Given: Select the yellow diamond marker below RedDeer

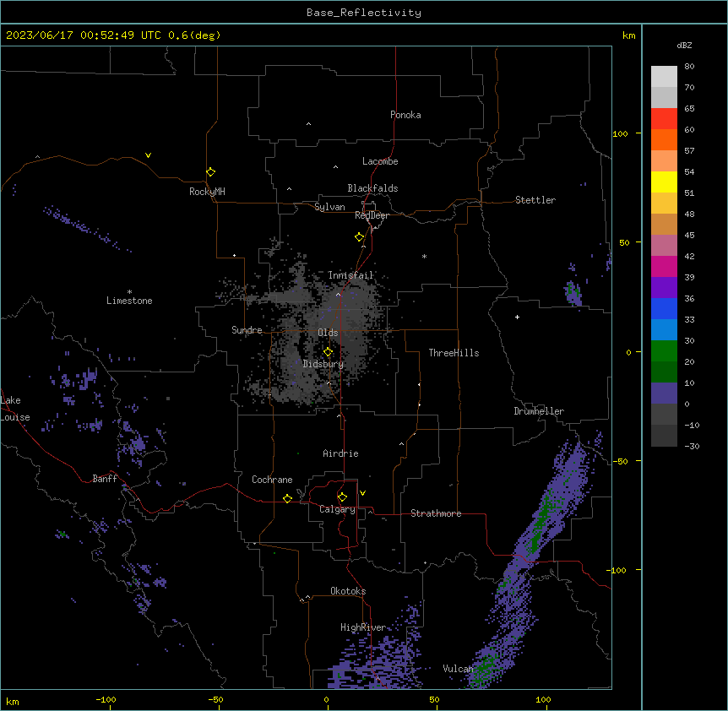Looking at the screenshot, I should (360, 237).
